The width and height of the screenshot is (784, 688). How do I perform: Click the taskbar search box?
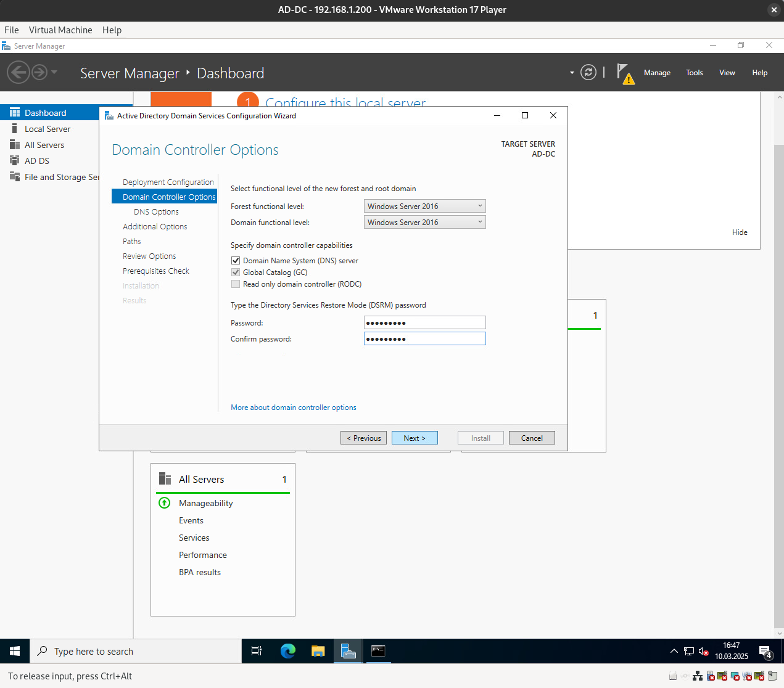pos(136,651)
